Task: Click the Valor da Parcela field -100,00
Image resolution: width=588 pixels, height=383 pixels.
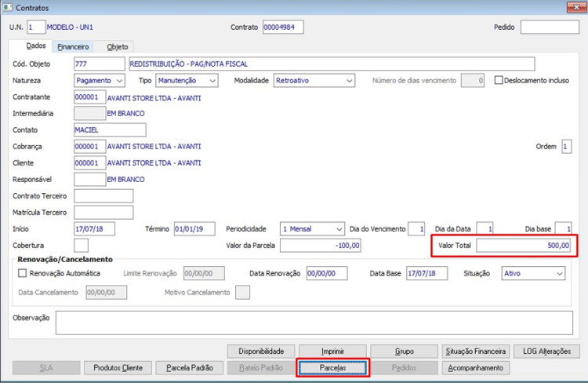Action: point(321,246)
